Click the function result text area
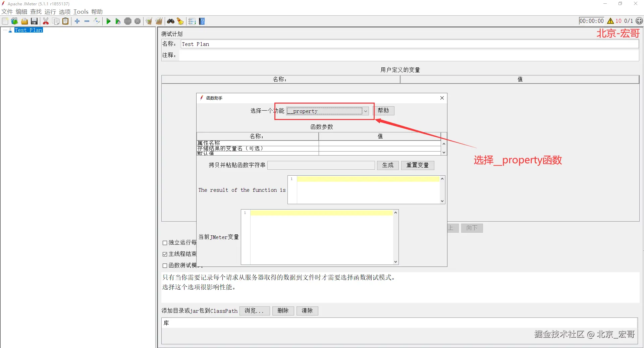The height and width of the screenshot is (348, 644). (x=368, y=190)
